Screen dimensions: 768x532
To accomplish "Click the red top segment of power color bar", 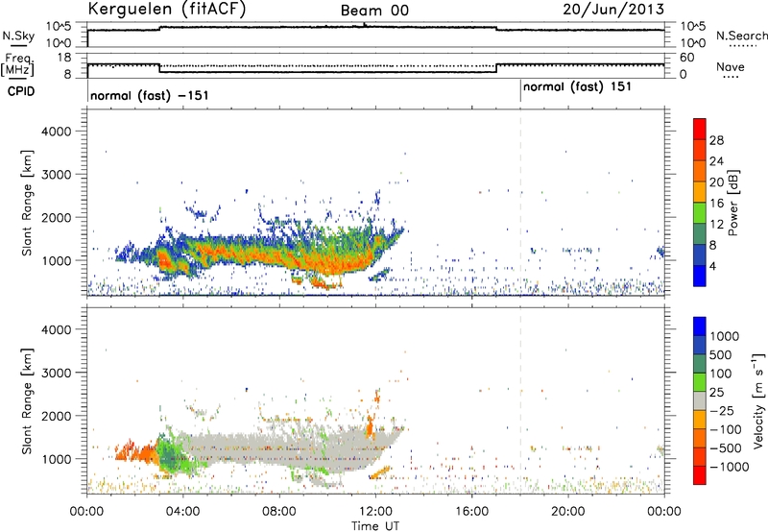I will tap(700, 129).
